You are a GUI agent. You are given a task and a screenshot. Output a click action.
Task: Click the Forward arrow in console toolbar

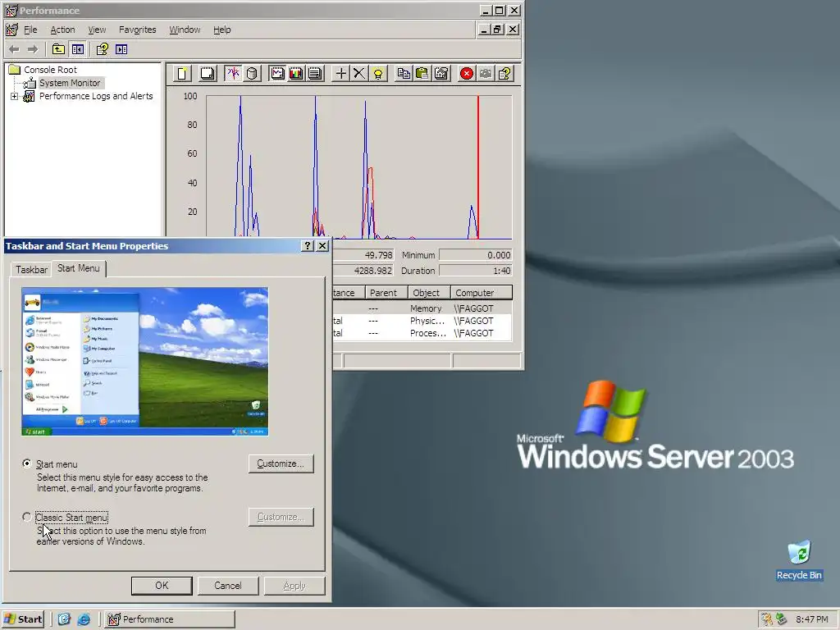point(33,49)
